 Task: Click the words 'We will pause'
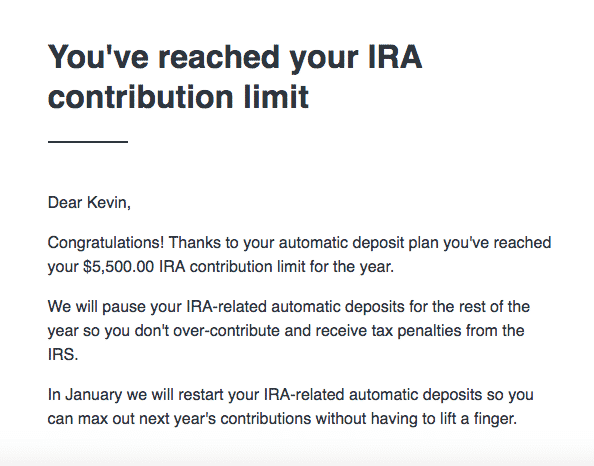[97, 306]
